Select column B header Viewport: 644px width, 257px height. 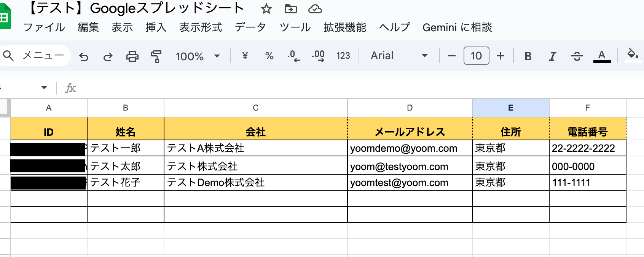tap(126, 108)
